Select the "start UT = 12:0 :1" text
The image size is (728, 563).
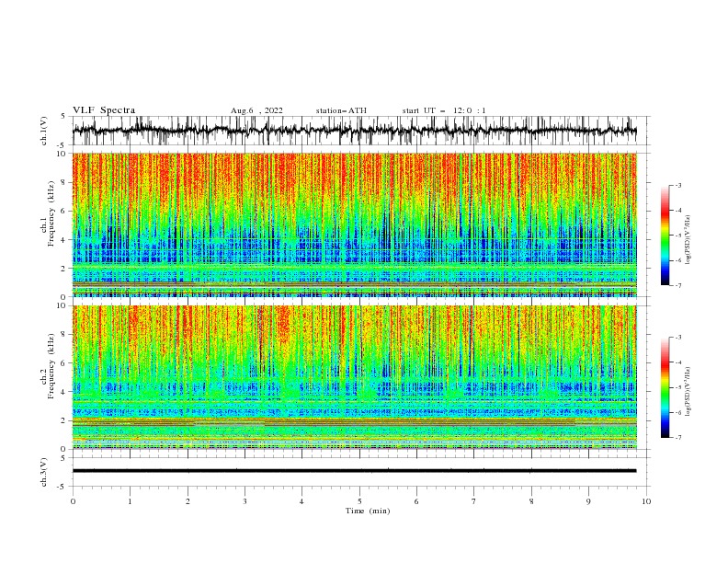[x=444, y=110]
